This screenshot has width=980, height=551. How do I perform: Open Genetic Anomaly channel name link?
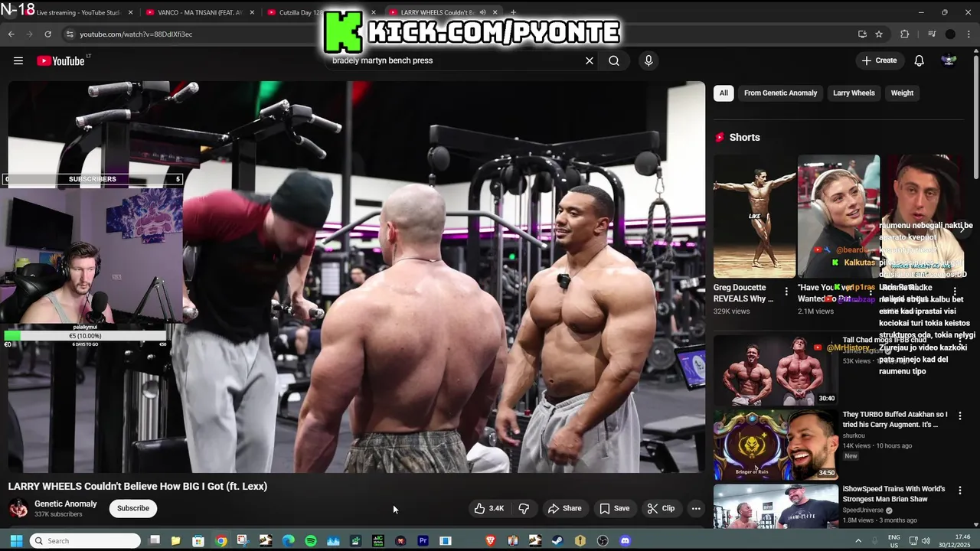[66, 504]
